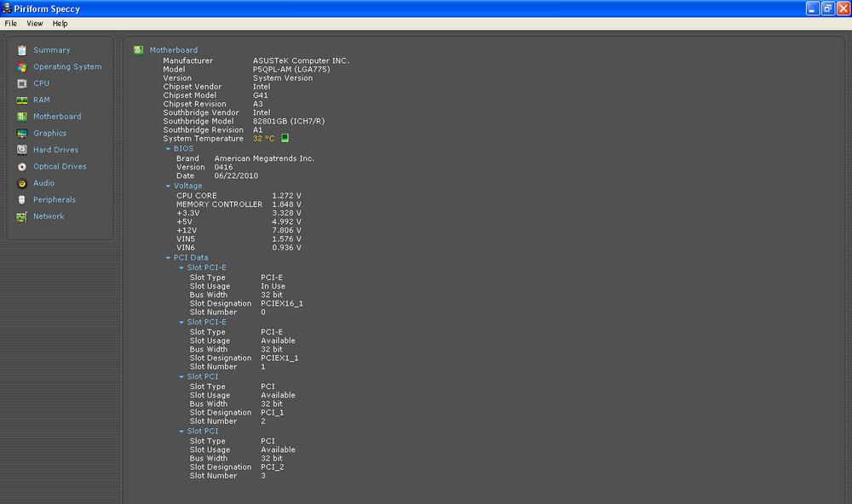The height and width of the screenshot is (504, 852).
Task: Click the CPU CORE voltage label
Action: 197,196
